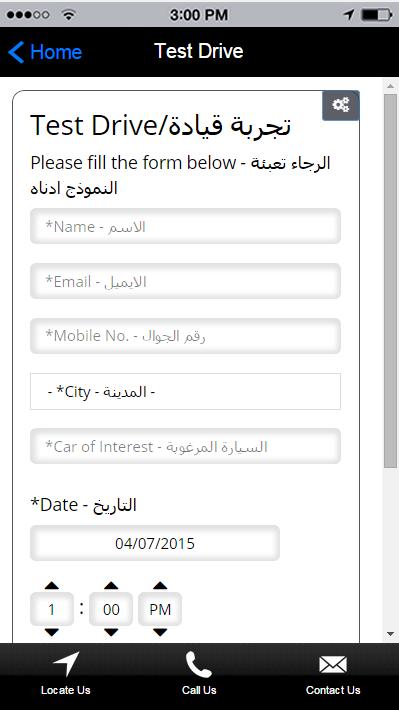Go back using the blue Home chevron
Viewport: 399px width, 710px height.
(x=16, y=52)
